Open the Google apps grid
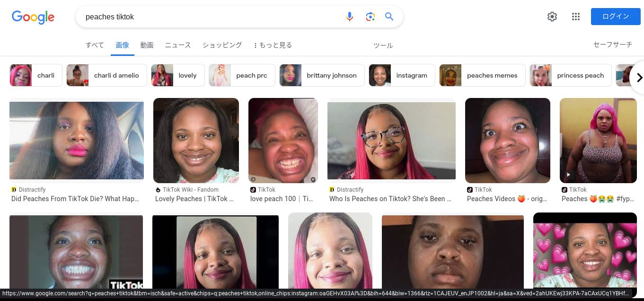The height and width of the screenshot is (301, 644). click(x=575, y=17)
